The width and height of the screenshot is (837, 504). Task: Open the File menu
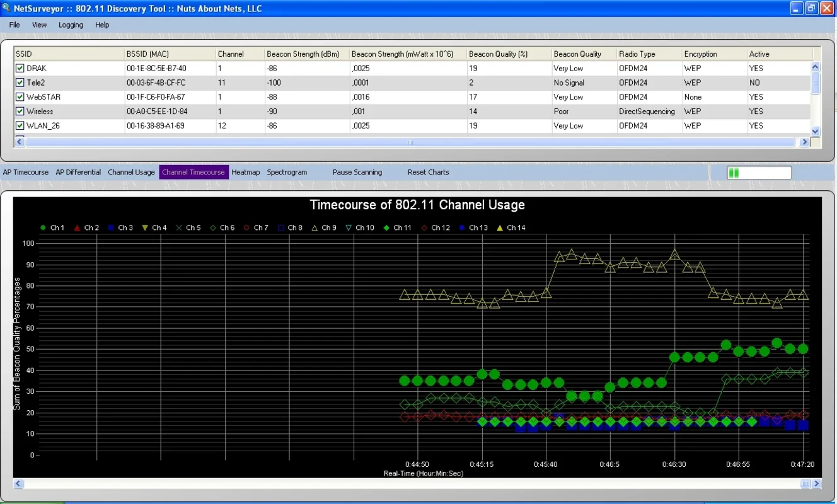[14, 25]
